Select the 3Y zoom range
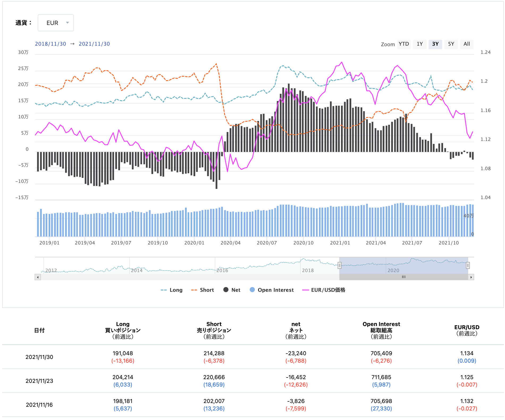 point(435,44)
